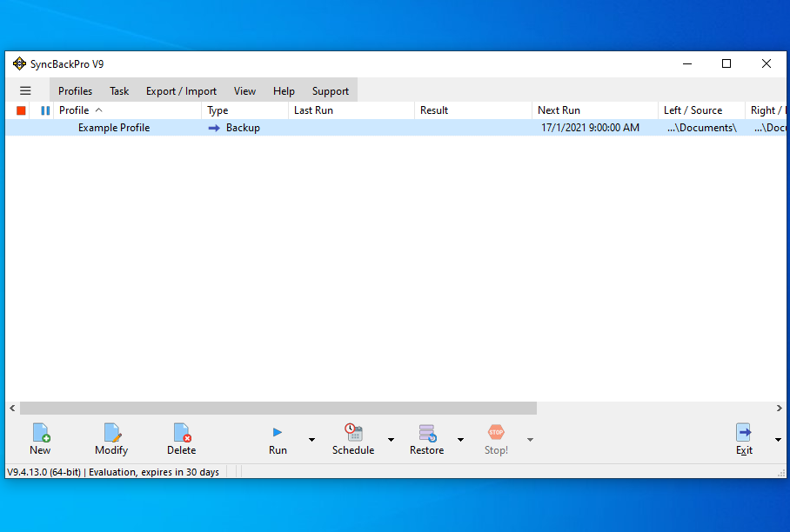Click the Restore icon
790x532 pixels.
pyautogui.click(x=426, y=432)
